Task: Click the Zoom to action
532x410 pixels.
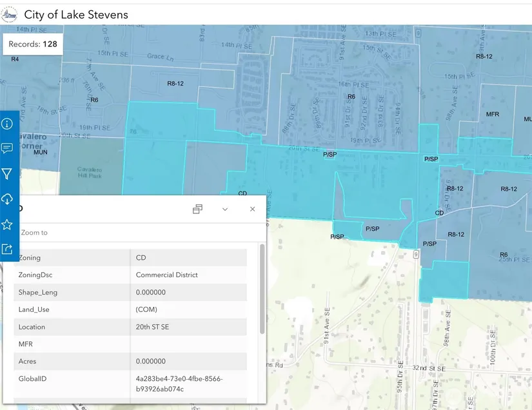Action: (34, 233)
